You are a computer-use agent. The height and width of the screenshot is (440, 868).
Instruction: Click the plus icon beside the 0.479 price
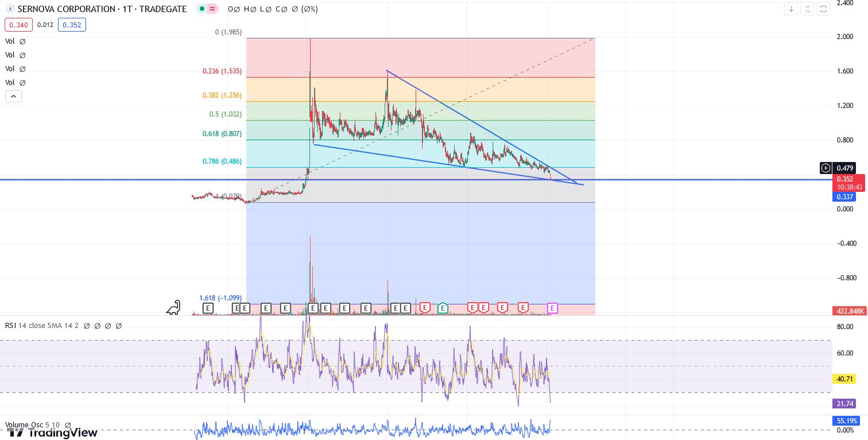pyautogui.click(x=826, y=168)
